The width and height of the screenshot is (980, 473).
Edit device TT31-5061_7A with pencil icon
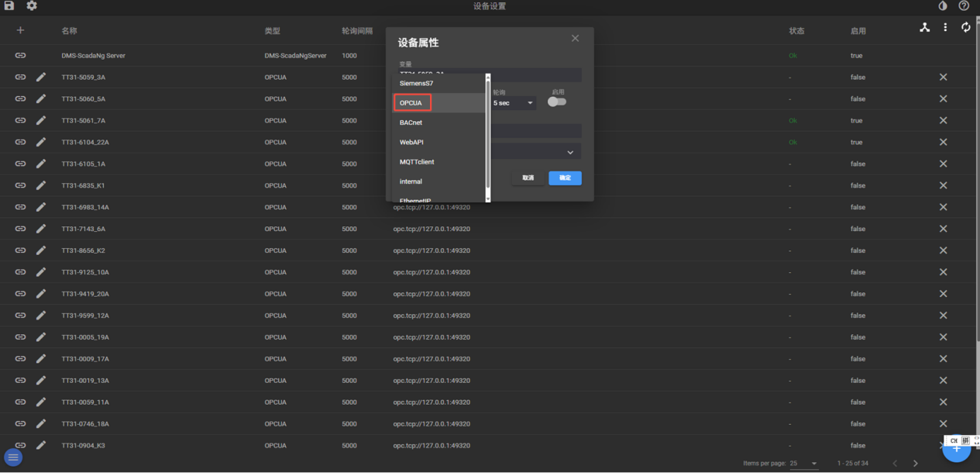[41, 120]
